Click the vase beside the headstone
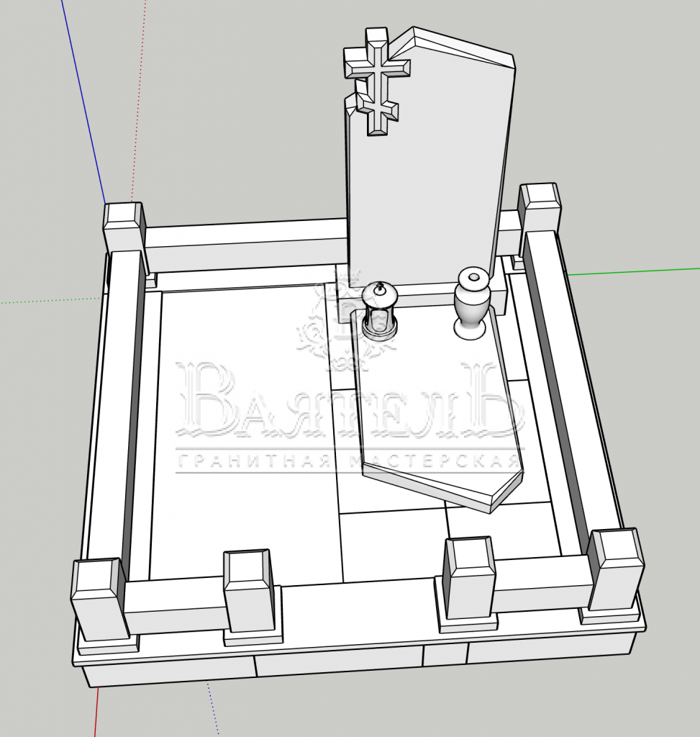This screenshot has height=737, width=700. point(471,303)
